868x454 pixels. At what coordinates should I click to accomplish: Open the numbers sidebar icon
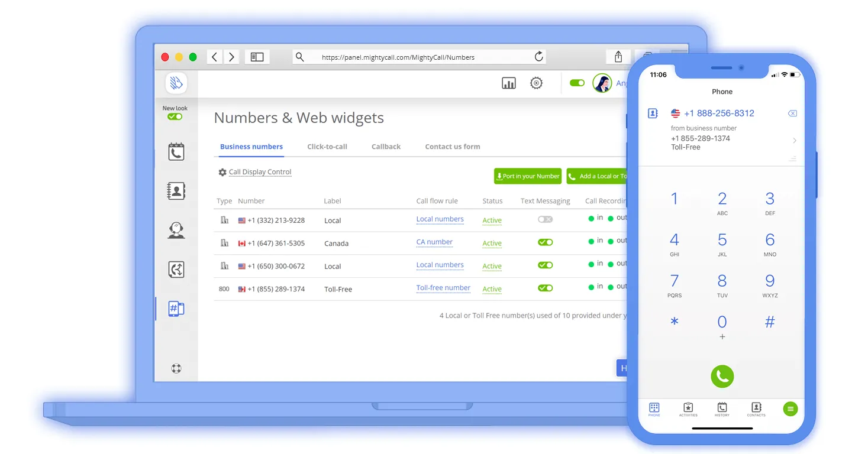[x=176, y=309]
